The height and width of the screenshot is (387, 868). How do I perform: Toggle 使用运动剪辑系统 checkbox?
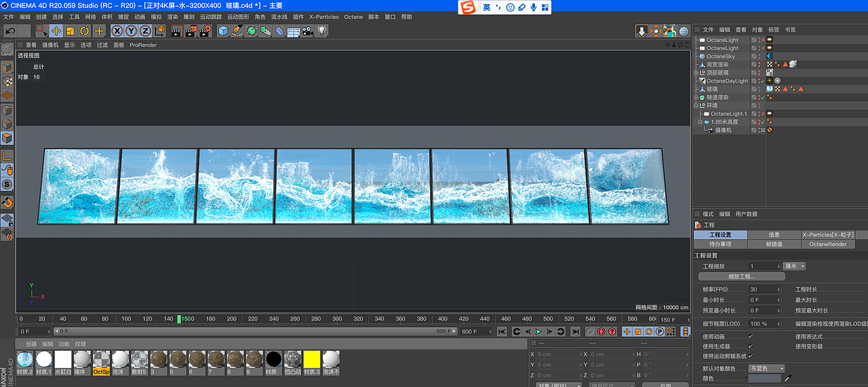coord(751,356)
